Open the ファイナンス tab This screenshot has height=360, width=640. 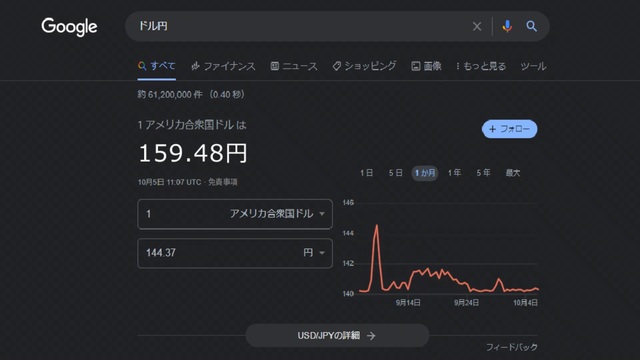coord(223,66)
